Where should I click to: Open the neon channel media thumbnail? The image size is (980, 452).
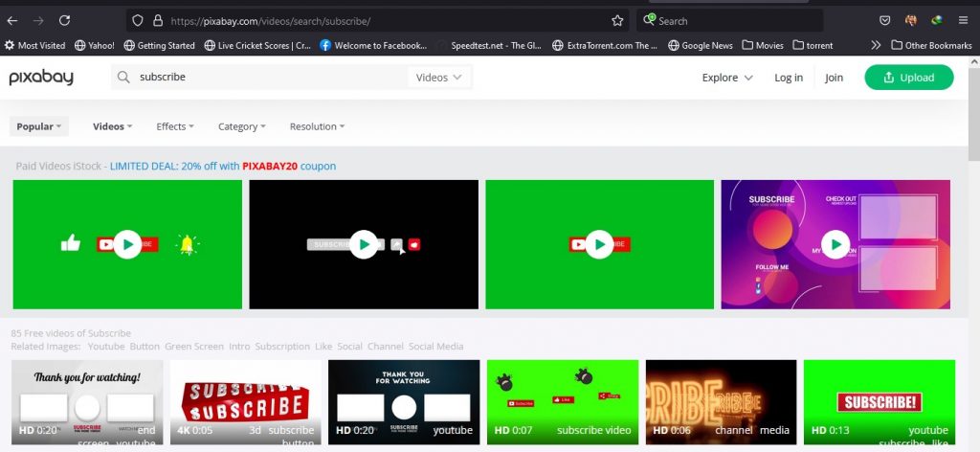pyautogui.click(x=722, y=402)
